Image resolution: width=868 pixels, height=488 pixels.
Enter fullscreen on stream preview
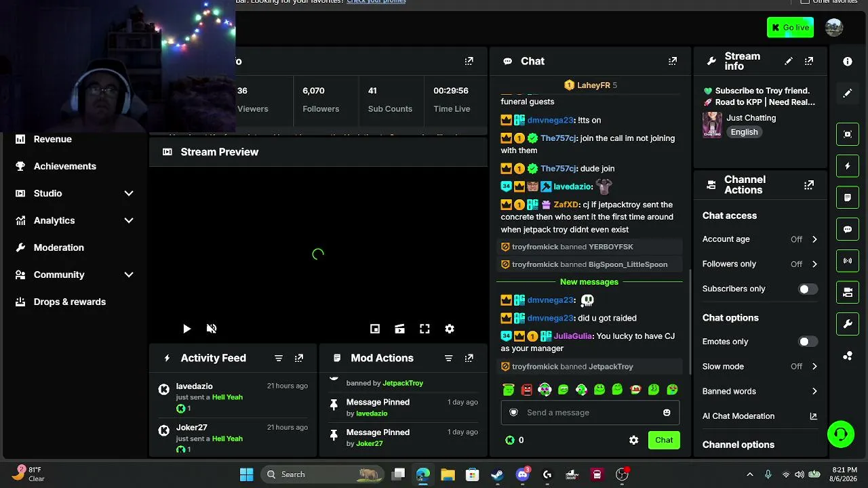[425, 329]
